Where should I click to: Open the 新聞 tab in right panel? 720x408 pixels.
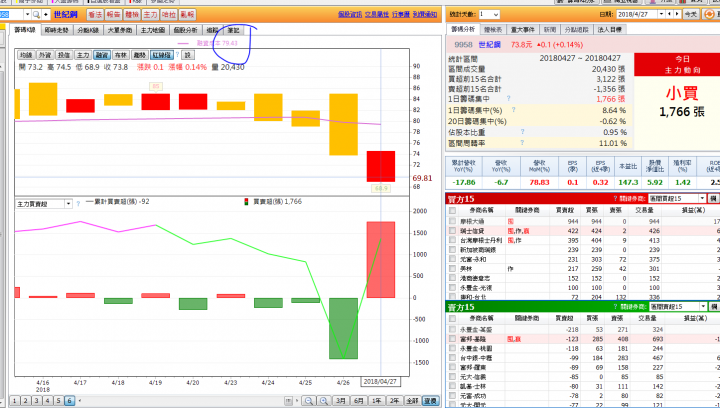[550, 29]
